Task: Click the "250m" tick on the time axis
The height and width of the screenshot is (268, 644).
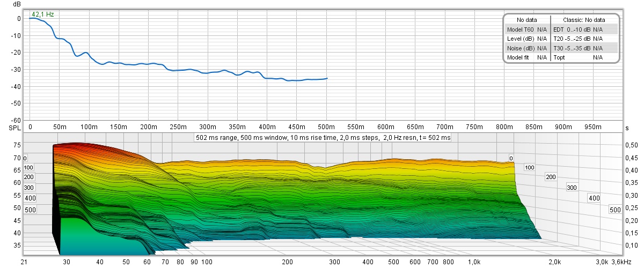Action: (178, 127)
